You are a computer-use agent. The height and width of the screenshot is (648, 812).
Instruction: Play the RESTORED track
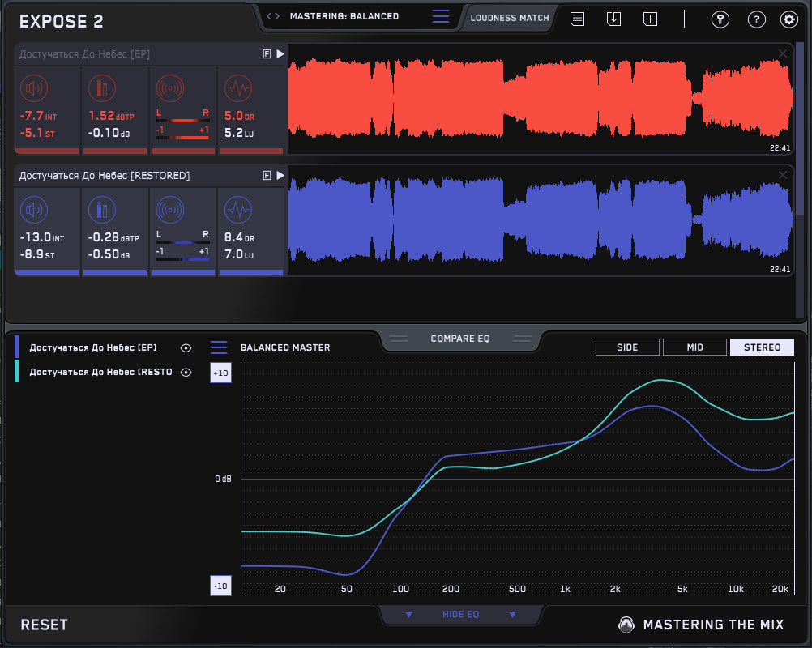click(x=280, y=175)
